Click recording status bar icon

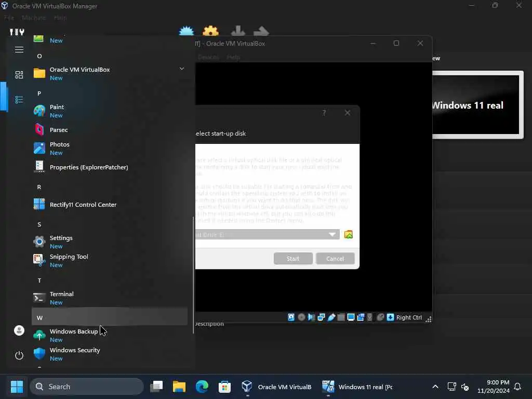pyautogui.click(x=361, y=317)
